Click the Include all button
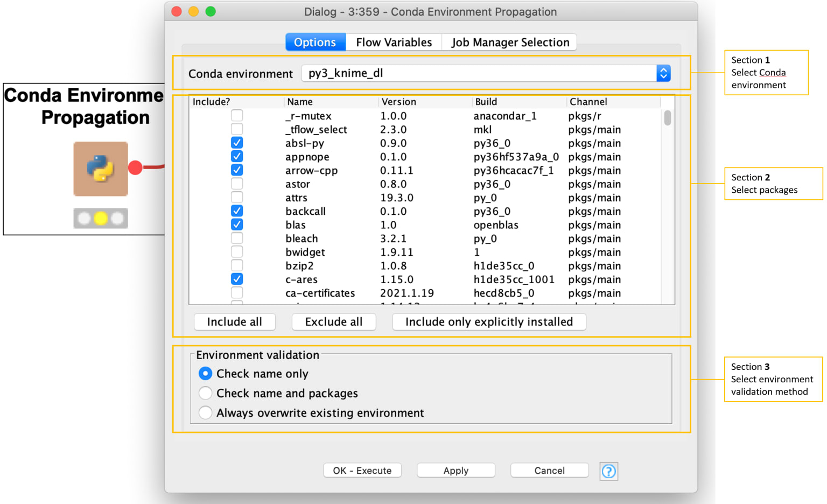The height and width of the screenshot is (504, 827). (x=235, y=322)
